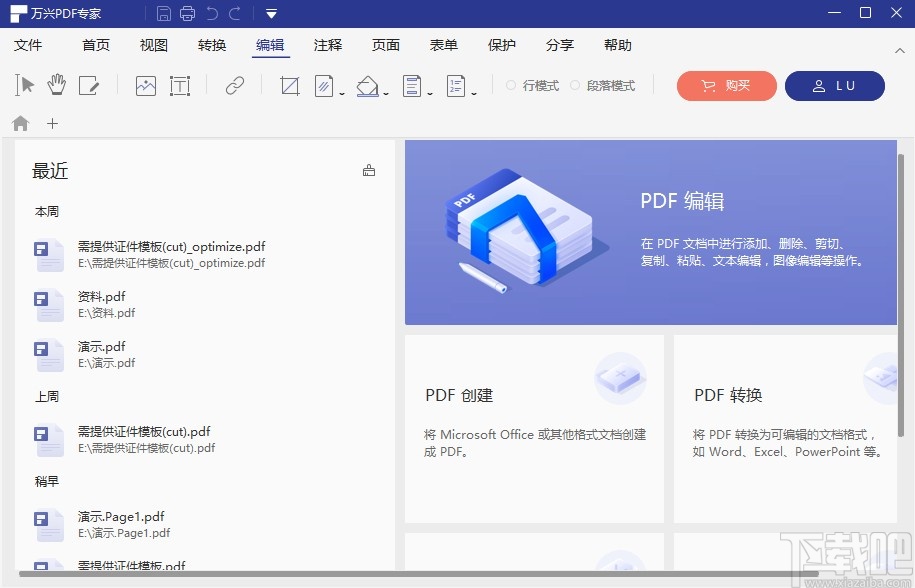Click the orange 购买 purchase button

coord(726,86)
